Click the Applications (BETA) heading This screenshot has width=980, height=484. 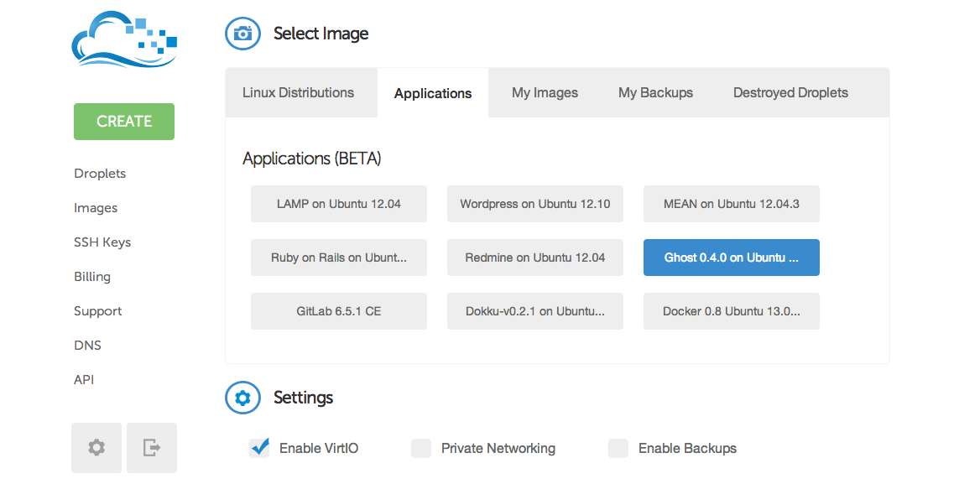[312, 159]
